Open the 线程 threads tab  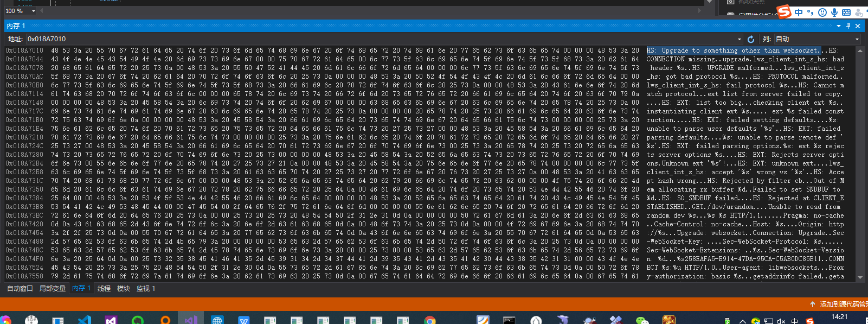point(104,289)
